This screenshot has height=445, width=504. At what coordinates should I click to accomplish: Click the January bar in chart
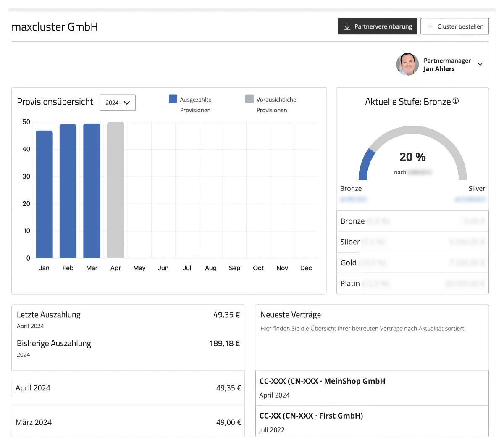point(44,195)
